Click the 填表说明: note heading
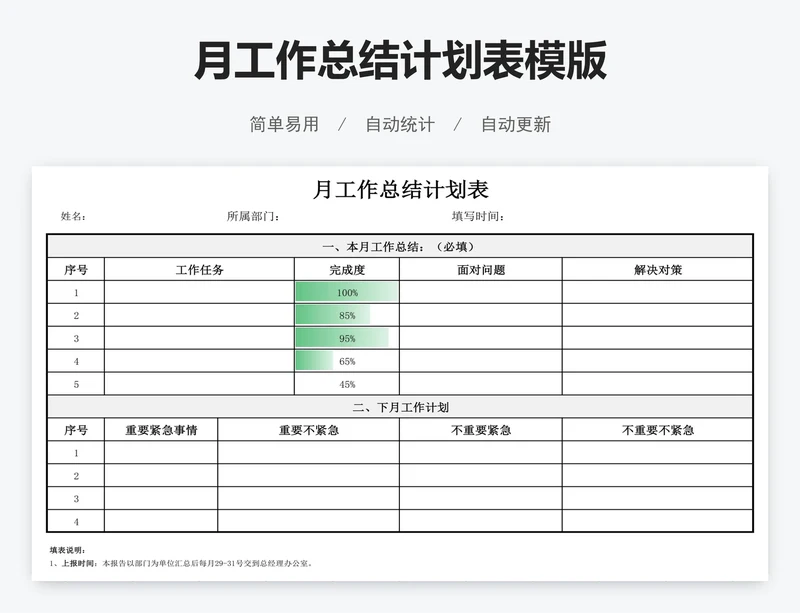This screenshot has height=613, width=800. point(67,550)
